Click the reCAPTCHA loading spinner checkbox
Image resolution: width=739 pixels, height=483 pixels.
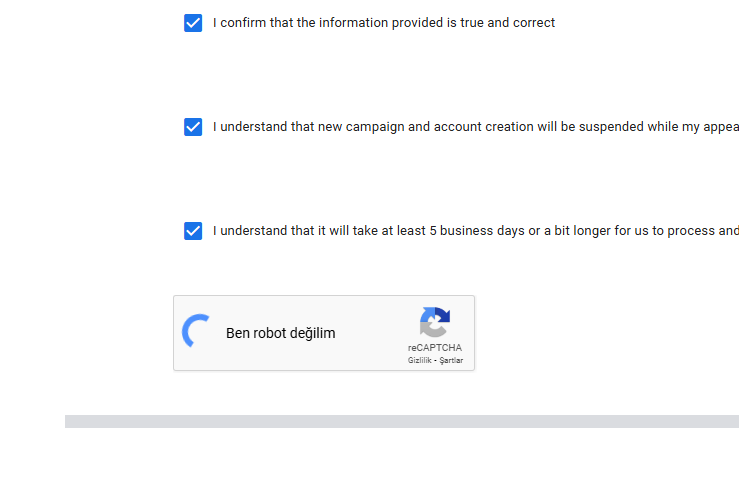pos(196,331)
